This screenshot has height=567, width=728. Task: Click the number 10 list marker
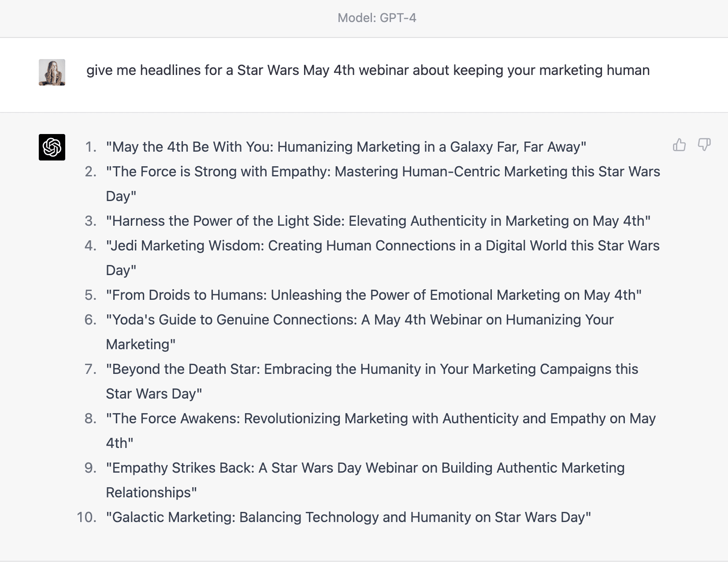coord(87,517)
